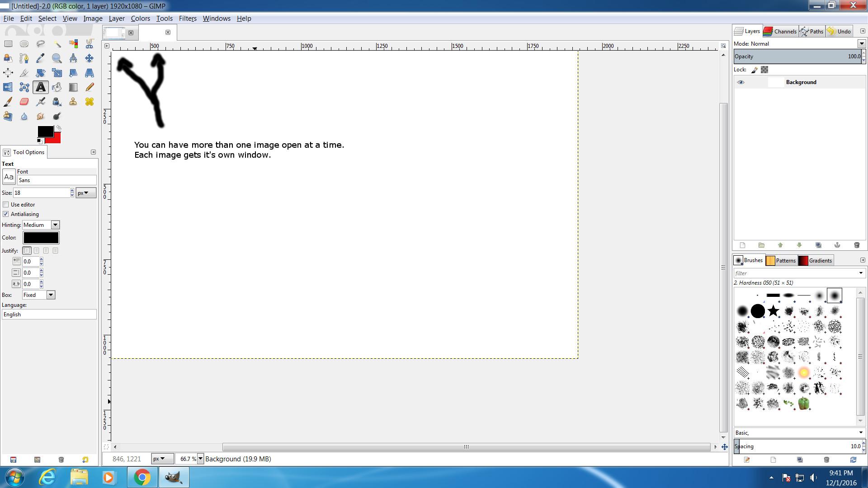Open the layer Mode Normal dropdown
This screenshot has width=868, height=488.
click(x=861, y=44)
